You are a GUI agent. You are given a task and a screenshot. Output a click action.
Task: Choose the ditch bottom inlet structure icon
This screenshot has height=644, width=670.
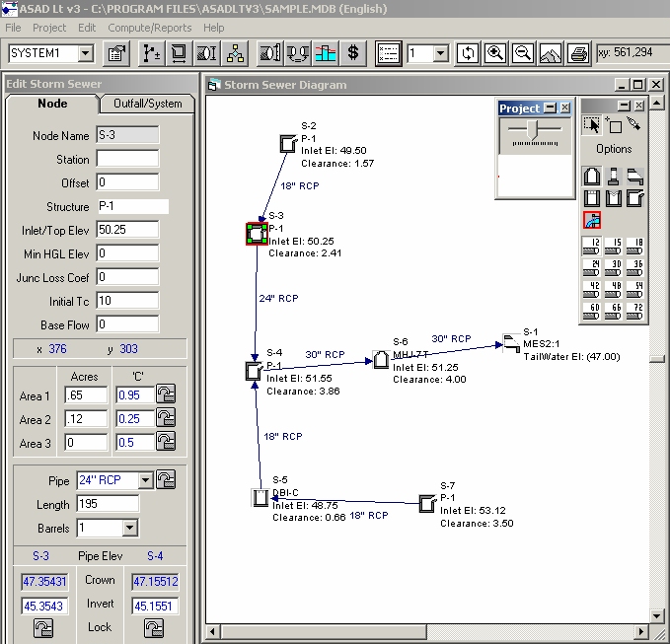[592, 198]
